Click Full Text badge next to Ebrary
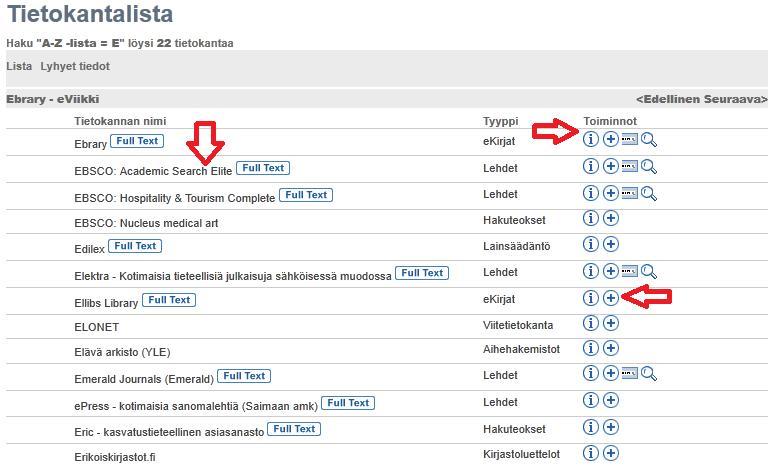This screenshot has height=471, width=784. click(137, 141)
